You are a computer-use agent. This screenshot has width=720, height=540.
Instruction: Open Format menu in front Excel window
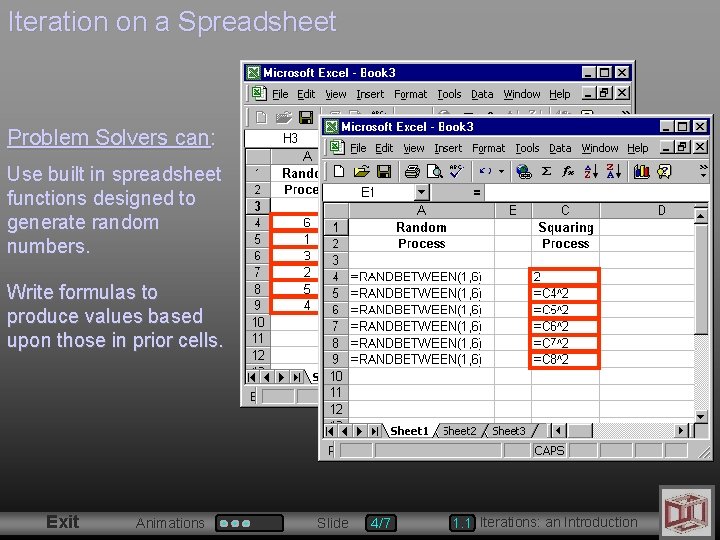(x=488, y=148)
